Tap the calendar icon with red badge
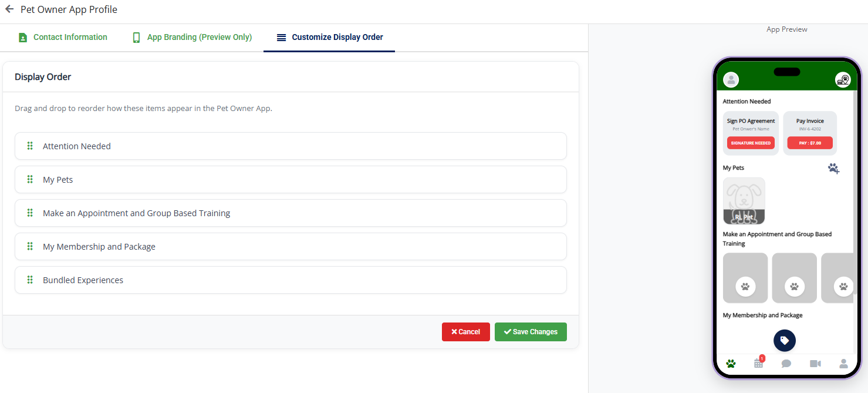The image size is (868, 393). pos(759,363)
